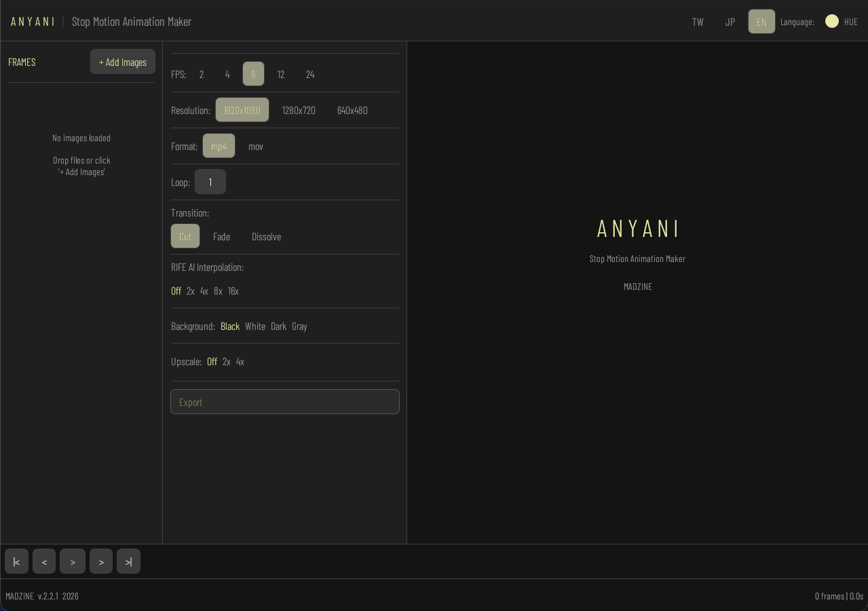The height and width of the screenshot is (611, 868).
Task: Jump to the last frame
Action: point(128,561)
